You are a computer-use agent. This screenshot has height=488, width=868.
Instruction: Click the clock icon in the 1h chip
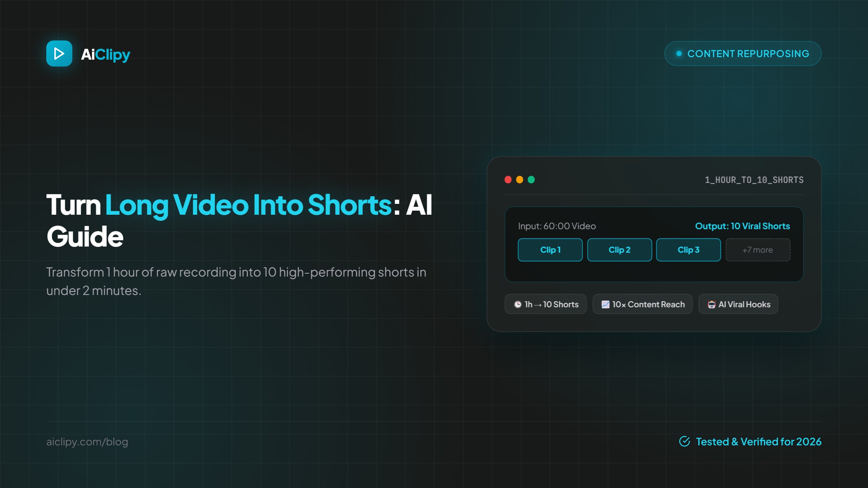(518, 304)
